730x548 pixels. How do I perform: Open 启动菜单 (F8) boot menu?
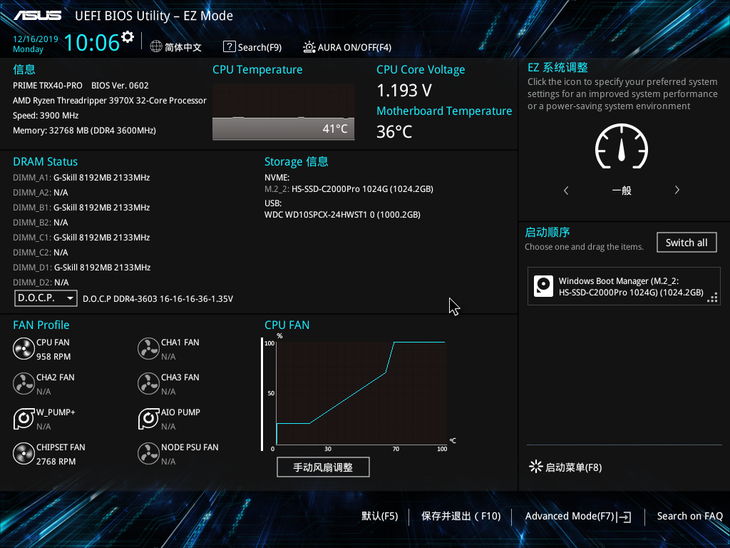tap(566, 467)
